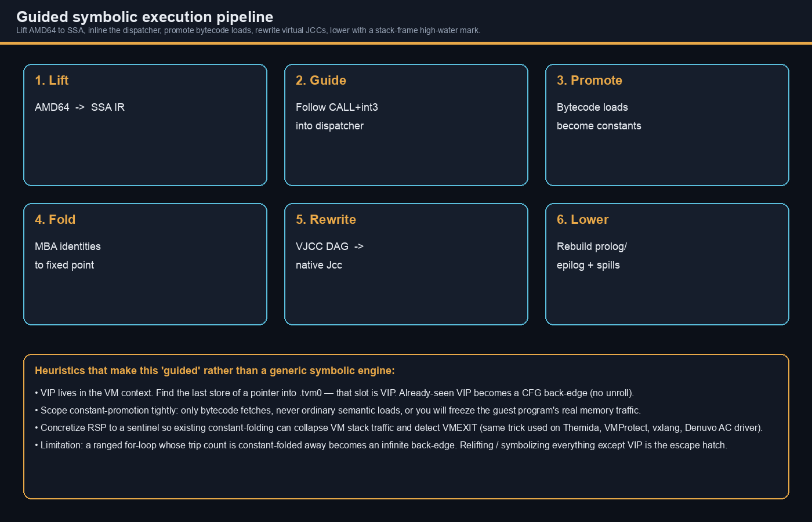Screen dimensions: 812x522
Task: Click the title "Guided symbolic execution pipeline"
Action: click(144, 17)
